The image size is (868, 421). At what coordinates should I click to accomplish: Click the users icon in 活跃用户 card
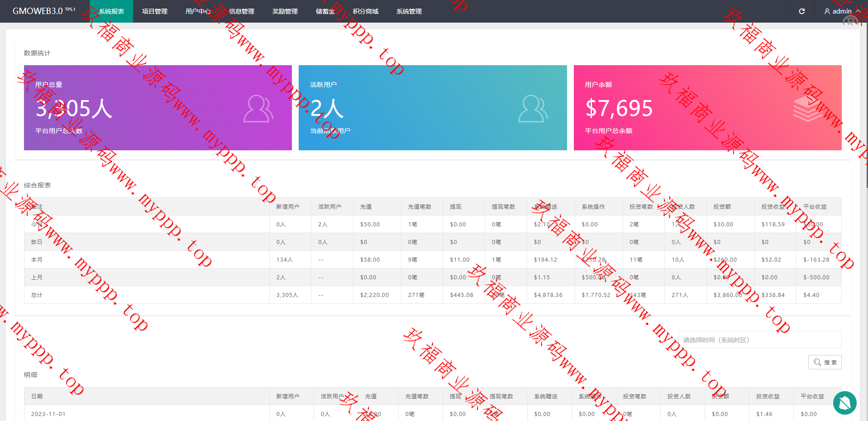click(533, 109)
